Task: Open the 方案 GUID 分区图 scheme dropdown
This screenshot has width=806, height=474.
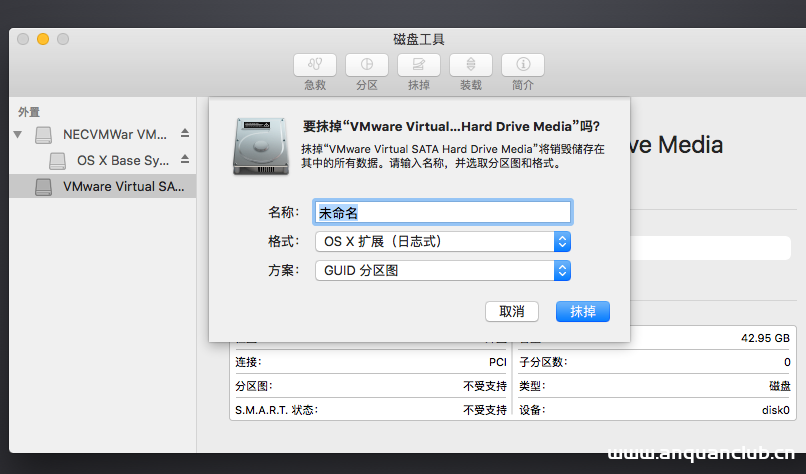Action: coord(443,271)
